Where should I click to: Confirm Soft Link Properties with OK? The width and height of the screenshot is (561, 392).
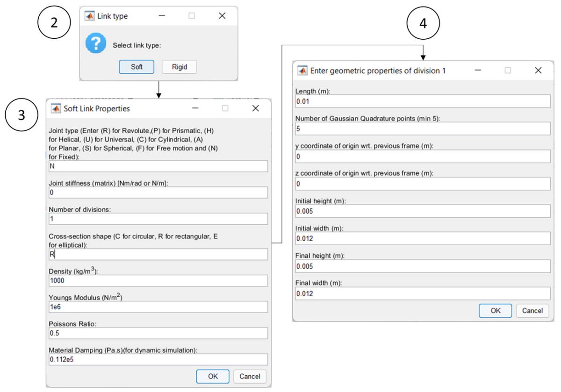(x=212, y=376)
